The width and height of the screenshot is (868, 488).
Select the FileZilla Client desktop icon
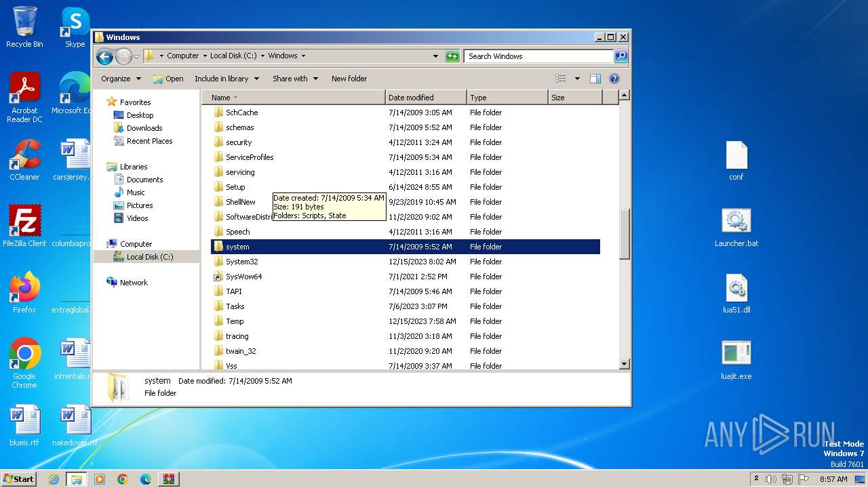pos(24,226)
